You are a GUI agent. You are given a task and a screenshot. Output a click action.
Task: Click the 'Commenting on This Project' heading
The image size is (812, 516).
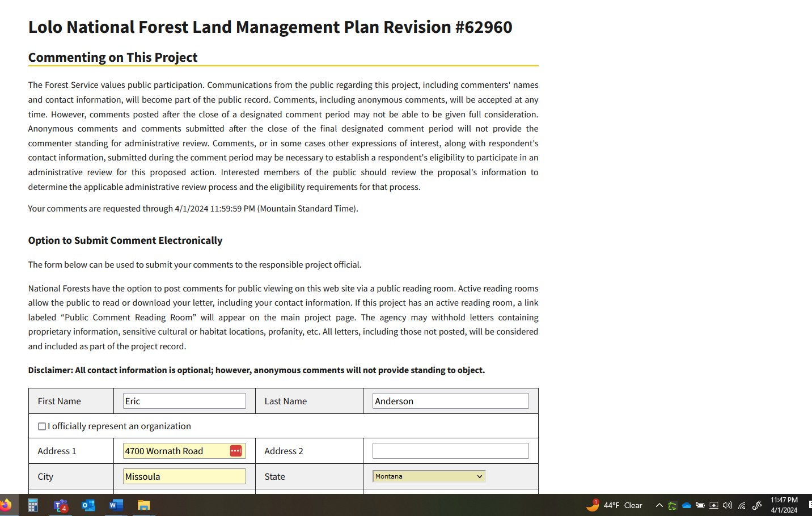click(113, 57)
